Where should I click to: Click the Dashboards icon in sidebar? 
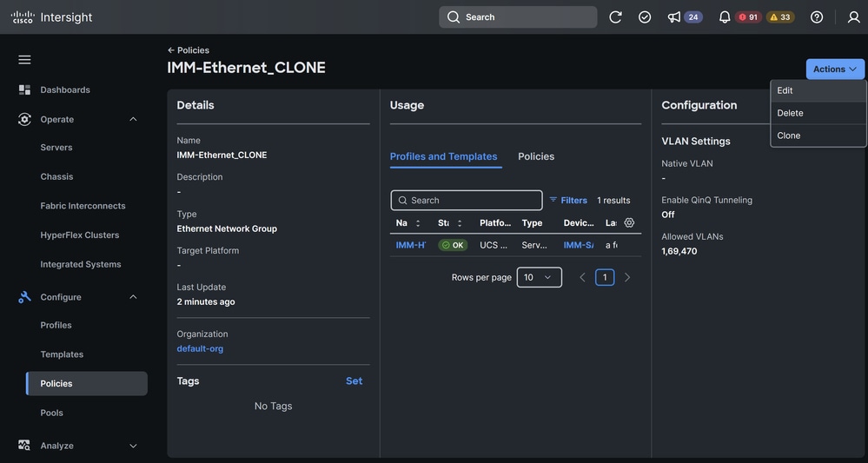[24, 89]
